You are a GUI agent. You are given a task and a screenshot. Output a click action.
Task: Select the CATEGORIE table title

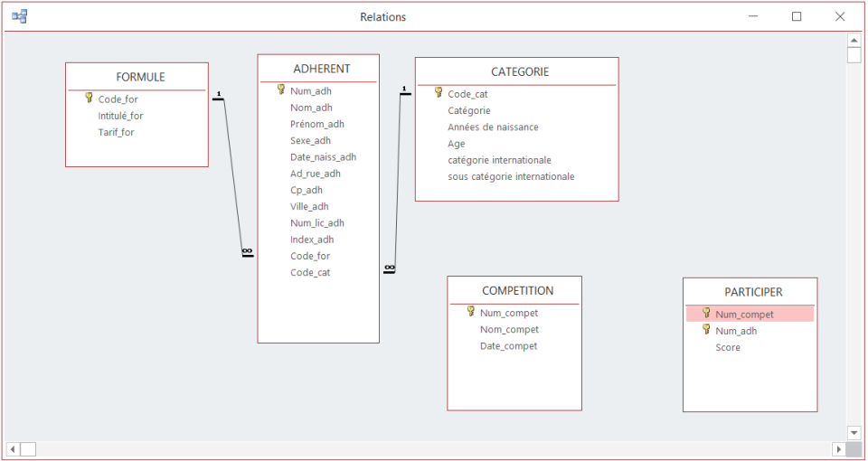click(x=520, y=72)
